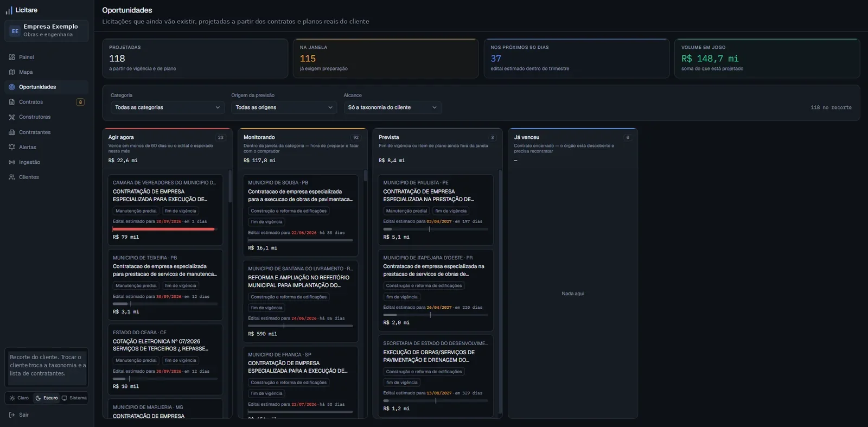Open the Categoria dropdown
This screenshot has height=427, width=868.
point(168,107)
